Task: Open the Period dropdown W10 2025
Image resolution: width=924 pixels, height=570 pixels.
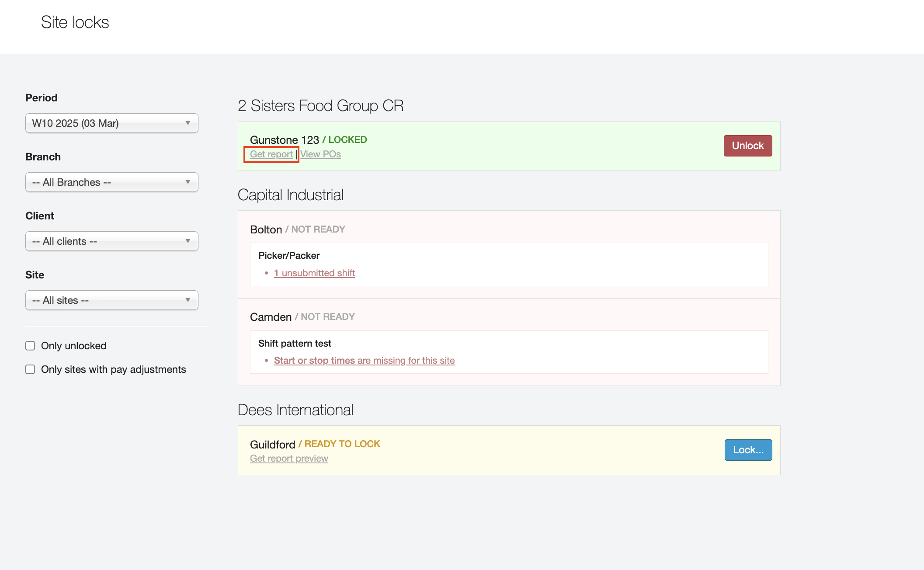Action: (111, 123)
